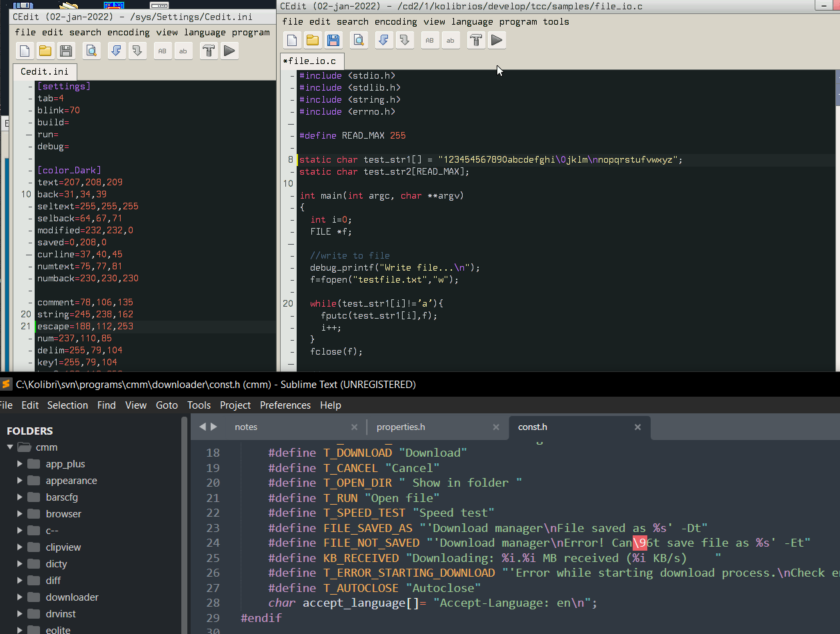Click blue down arrow icon in Cedit.ini window

tap(117, 51)
